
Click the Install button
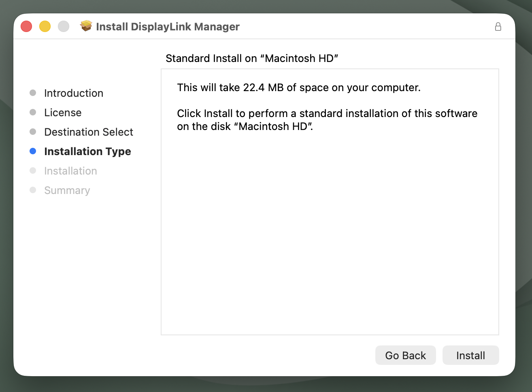[x=470, y=355]
